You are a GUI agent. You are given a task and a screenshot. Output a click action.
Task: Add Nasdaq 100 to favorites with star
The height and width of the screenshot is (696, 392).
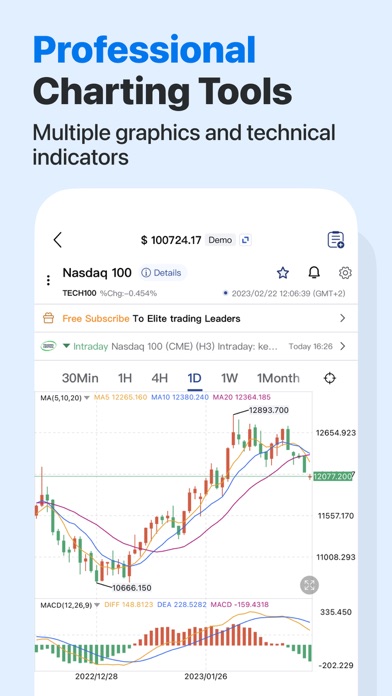[x=283, y=273]
